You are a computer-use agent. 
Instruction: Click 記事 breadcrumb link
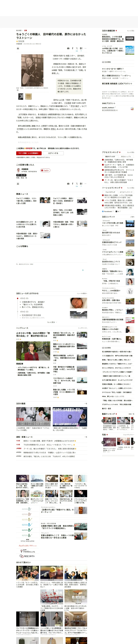pyautogui.click(x=26, y=30)
